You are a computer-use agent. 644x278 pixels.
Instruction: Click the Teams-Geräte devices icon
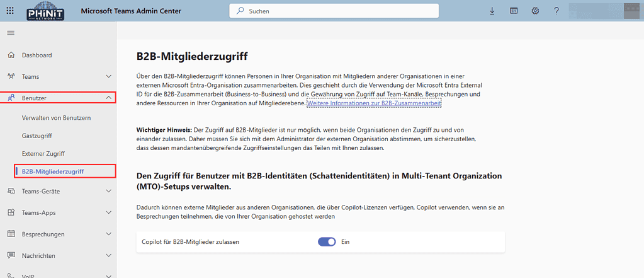pos(11,191)
